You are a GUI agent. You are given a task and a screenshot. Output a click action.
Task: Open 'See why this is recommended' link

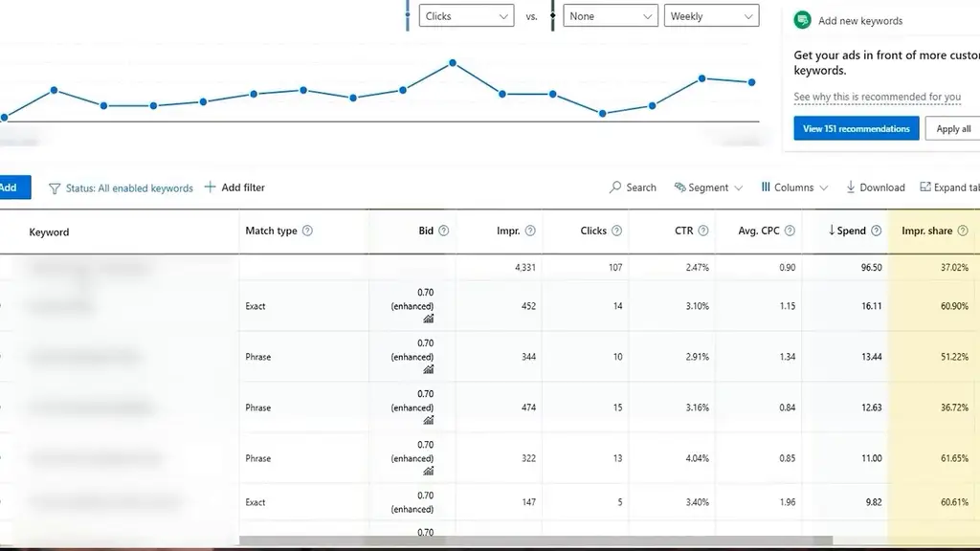tap(877, 97)
